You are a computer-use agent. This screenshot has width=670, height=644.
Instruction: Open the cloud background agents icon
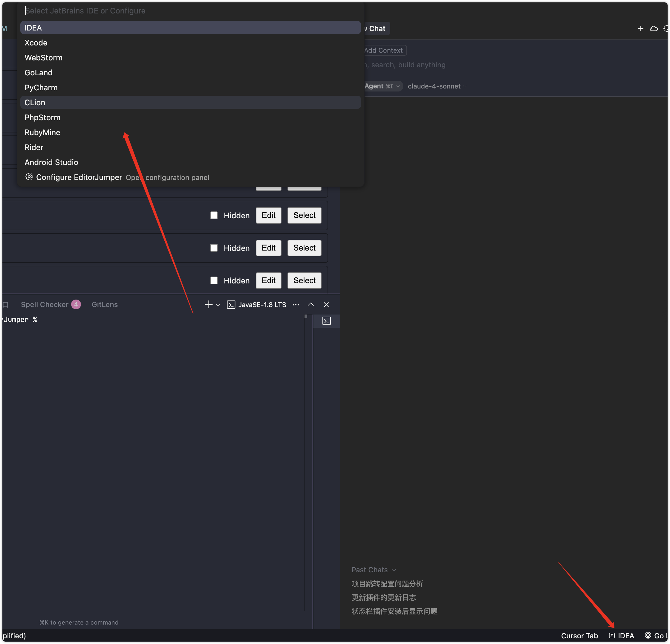pyautogui.click(x=654, y=29)
